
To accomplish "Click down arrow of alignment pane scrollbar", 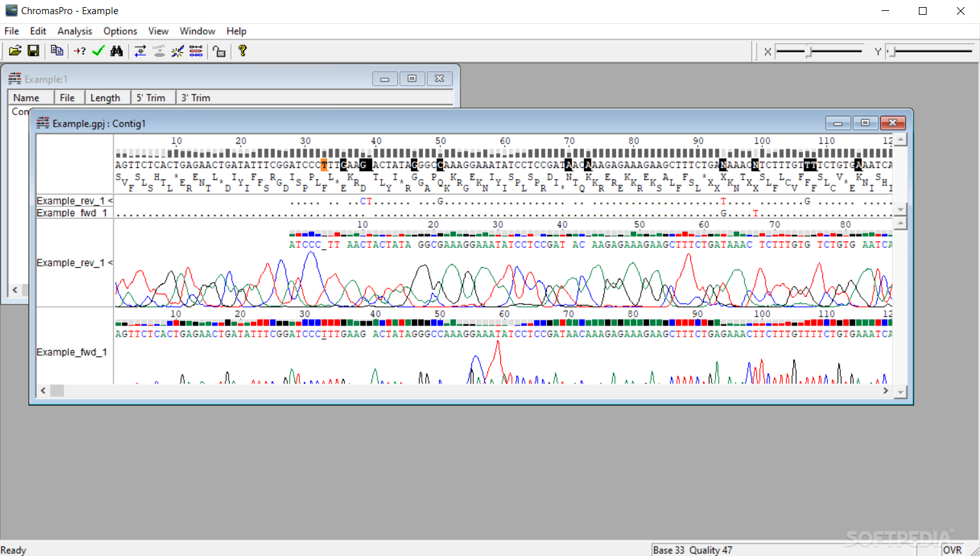I will pyautogui.click(x=901, y=210).
